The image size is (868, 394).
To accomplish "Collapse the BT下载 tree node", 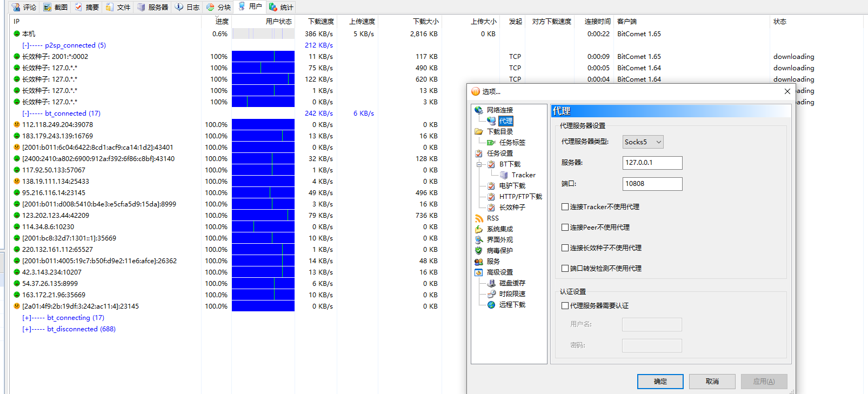I will coord(479,164).
